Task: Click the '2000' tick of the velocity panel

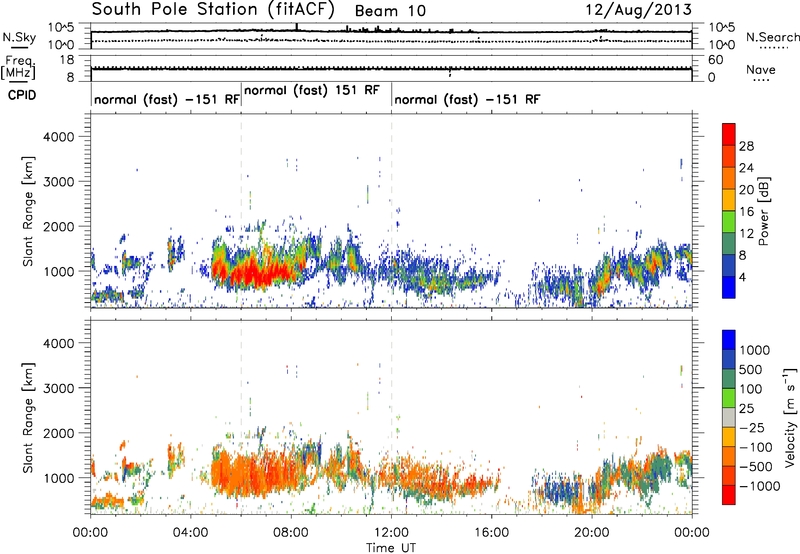Action: click(58, 433)
